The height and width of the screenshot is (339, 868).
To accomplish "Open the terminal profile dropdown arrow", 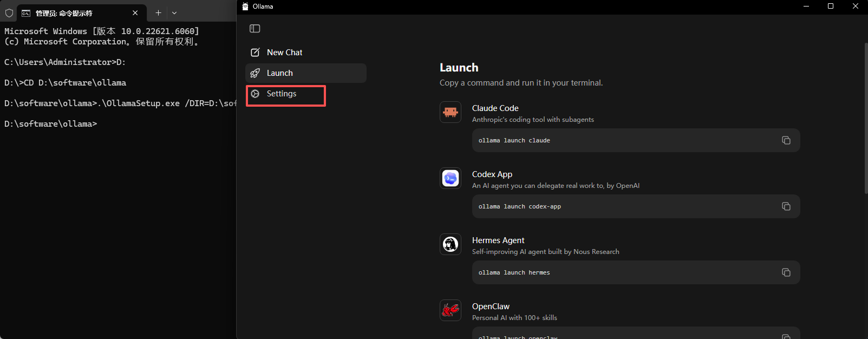I will [174, 13].
